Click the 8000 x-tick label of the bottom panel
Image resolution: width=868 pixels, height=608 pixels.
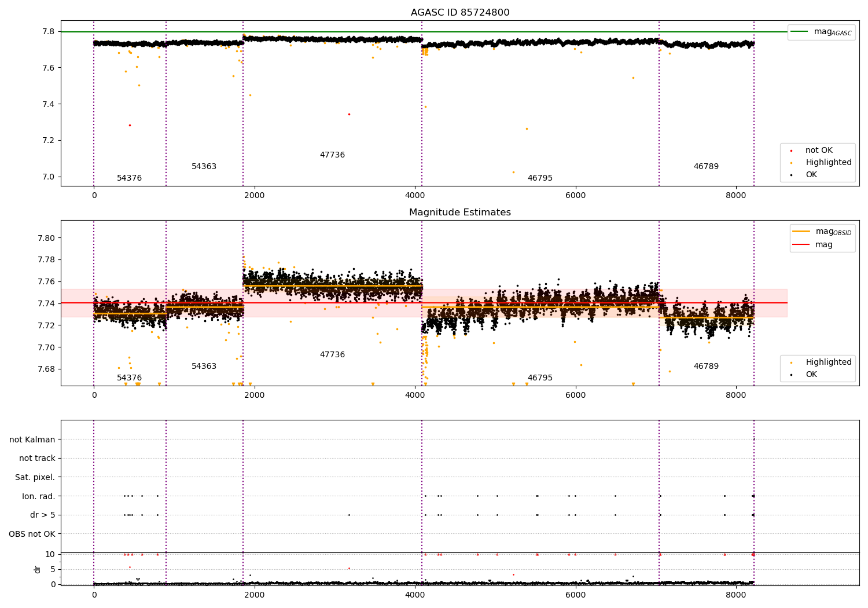[x=736, y=595]
